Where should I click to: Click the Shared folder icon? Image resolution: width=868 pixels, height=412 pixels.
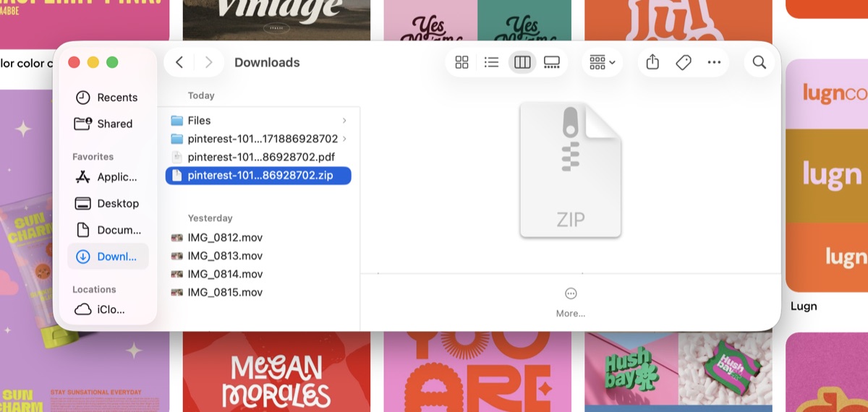[82, 124]
